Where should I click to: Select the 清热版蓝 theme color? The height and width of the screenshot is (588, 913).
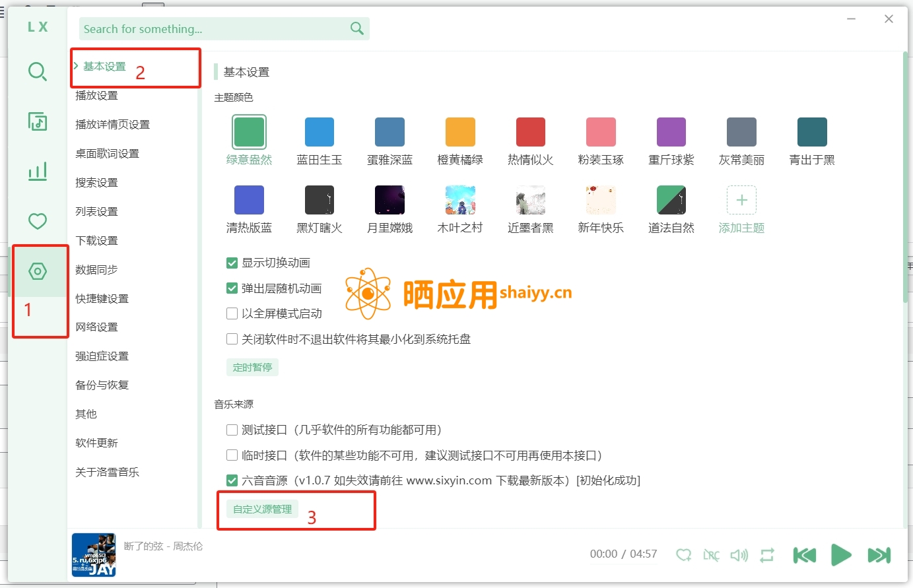pyautogui.click(x=249, y=200)
